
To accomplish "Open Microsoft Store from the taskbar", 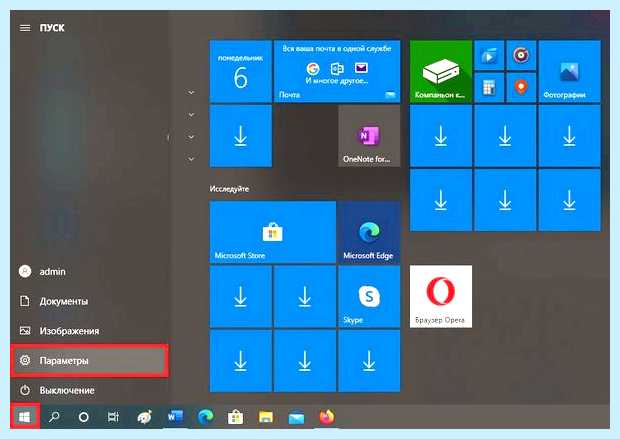I will (235, 417).
